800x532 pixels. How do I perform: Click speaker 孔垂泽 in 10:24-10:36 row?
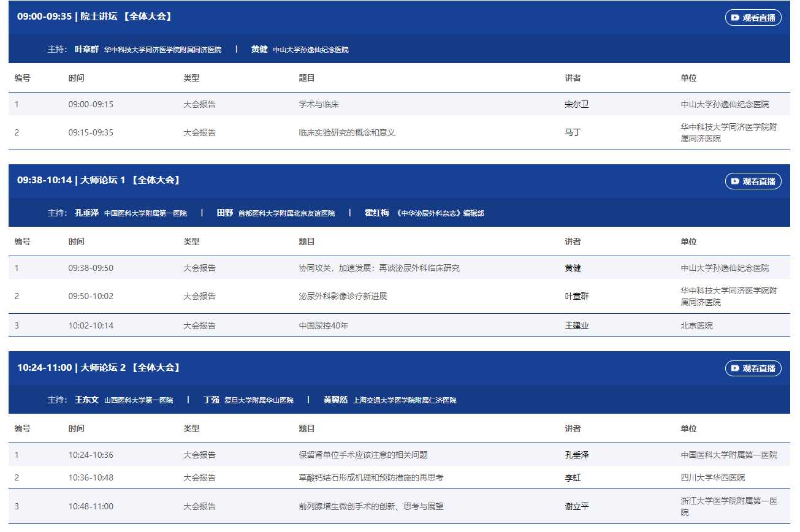tap(577, 455)
